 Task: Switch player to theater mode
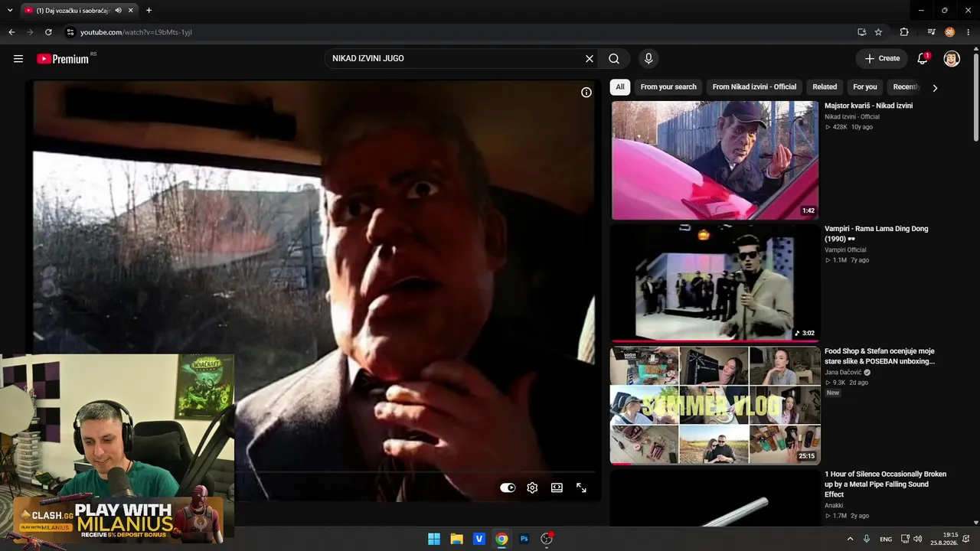(557, 487)
